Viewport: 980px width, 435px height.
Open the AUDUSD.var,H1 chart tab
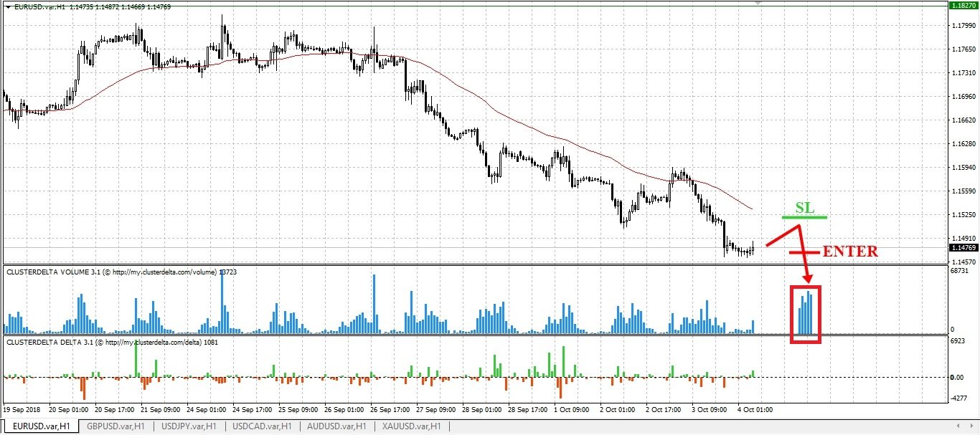336,426
